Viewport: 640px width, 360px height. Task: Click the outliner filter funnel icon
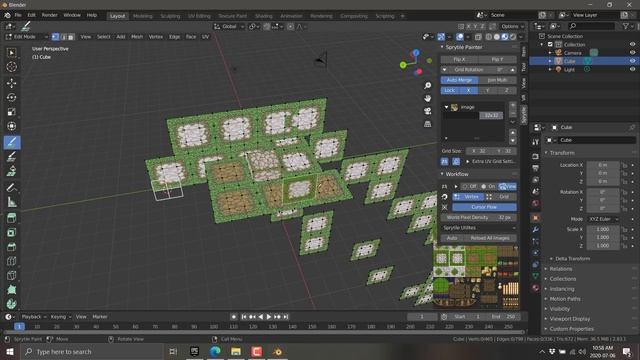625,26
